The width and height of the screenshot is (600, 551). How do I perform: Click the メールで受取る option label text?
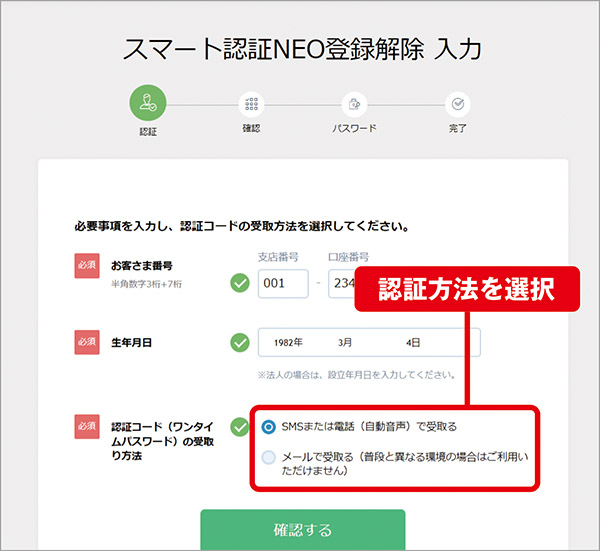click(405, 463)
